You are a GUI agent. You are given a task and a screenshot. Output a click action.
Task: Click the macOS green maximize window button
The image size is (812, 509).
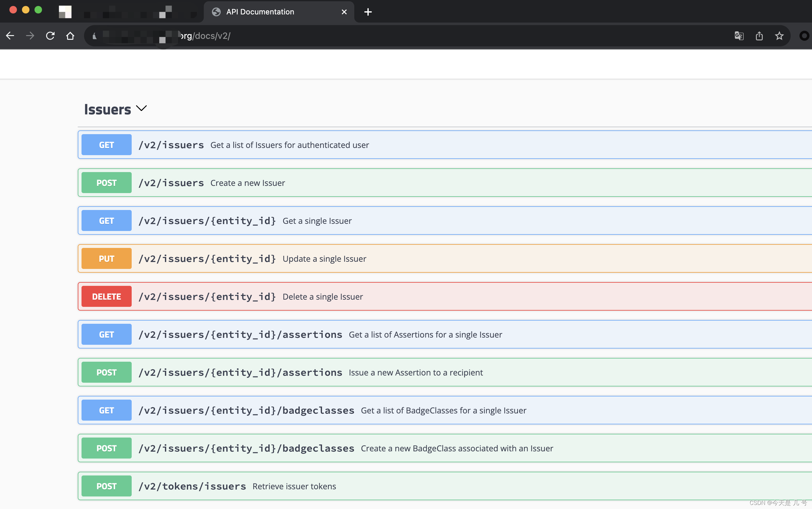[x=38, y=10]
